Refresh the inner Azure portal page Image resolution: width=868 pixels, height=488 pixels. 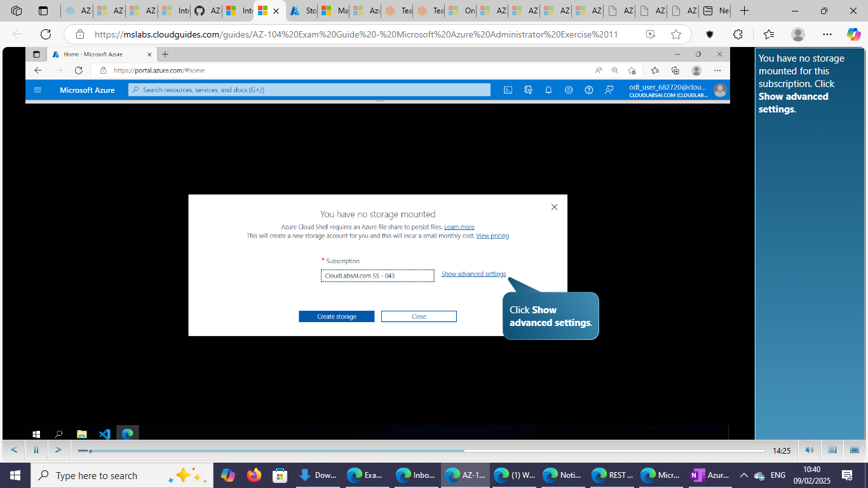79,71
